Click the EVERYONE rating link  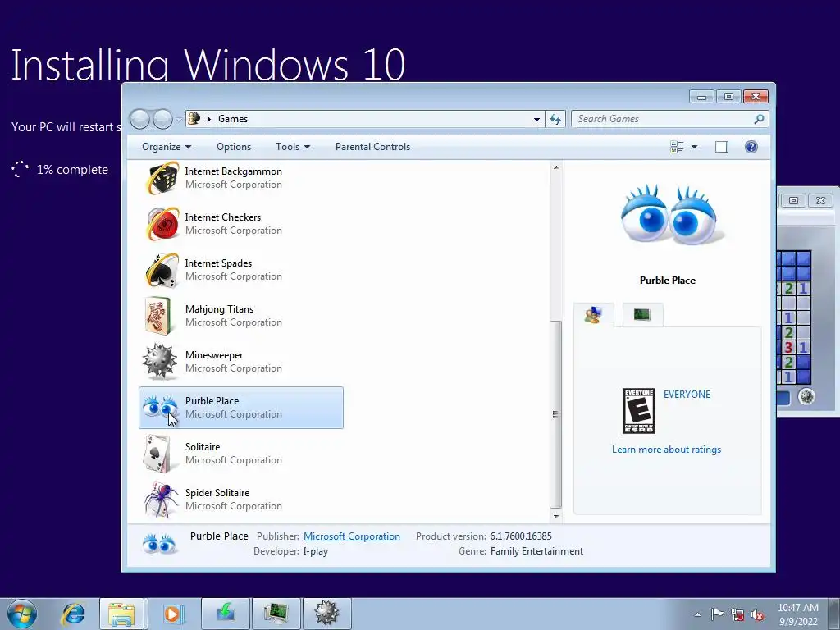tap(687, 395)
